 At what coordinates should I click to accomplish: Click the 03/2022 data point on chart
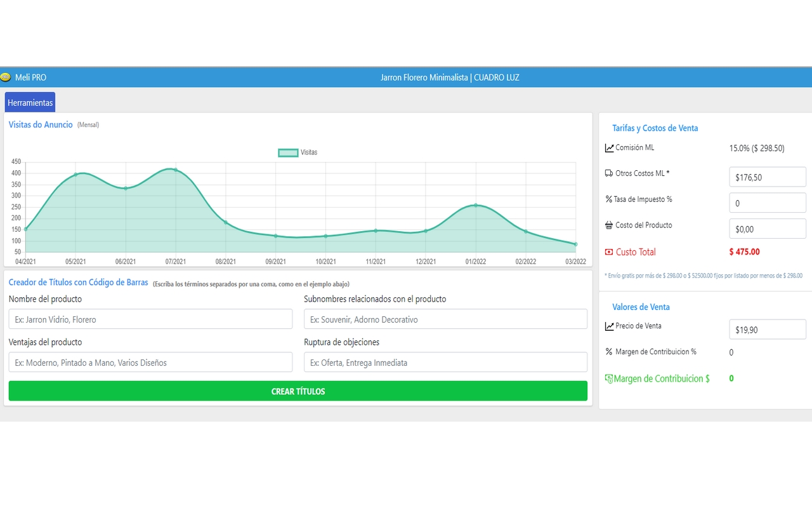[x=575, y=244]
